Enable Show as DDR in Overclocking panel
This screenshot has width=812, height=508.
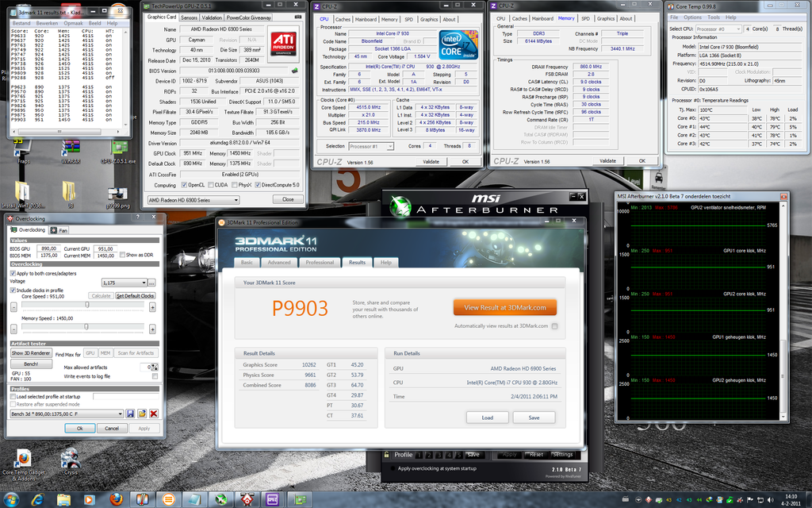[x=122, y=255]
